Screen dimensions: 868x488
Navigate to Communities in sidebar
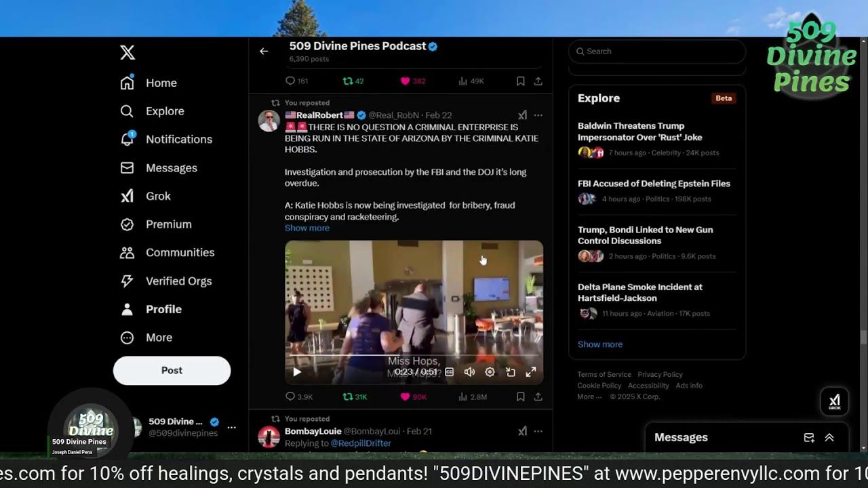coord(180,252)
